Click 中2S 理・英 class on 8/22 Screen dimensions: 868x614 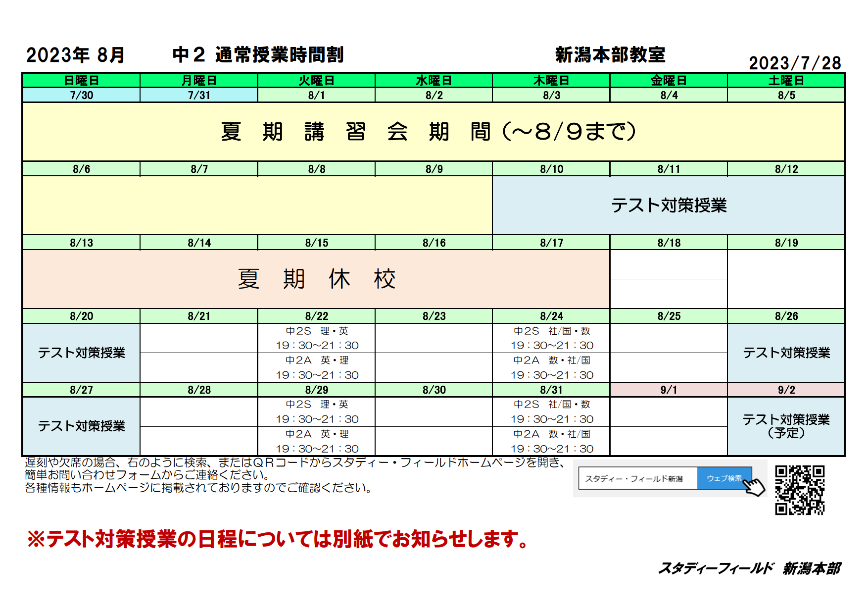pyautogui.click(x=317, y=338)
